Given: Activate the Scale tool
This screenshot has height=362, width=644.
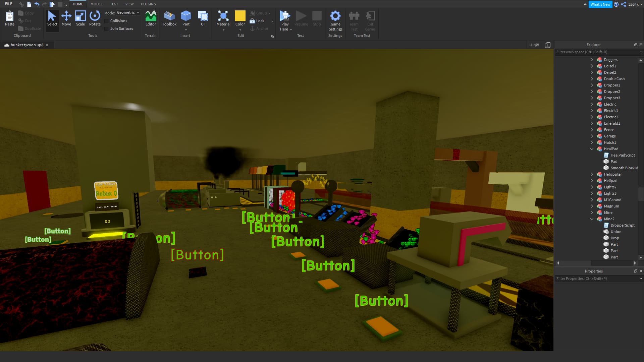Looking at the screenshot, I should [x=80, y=18].
